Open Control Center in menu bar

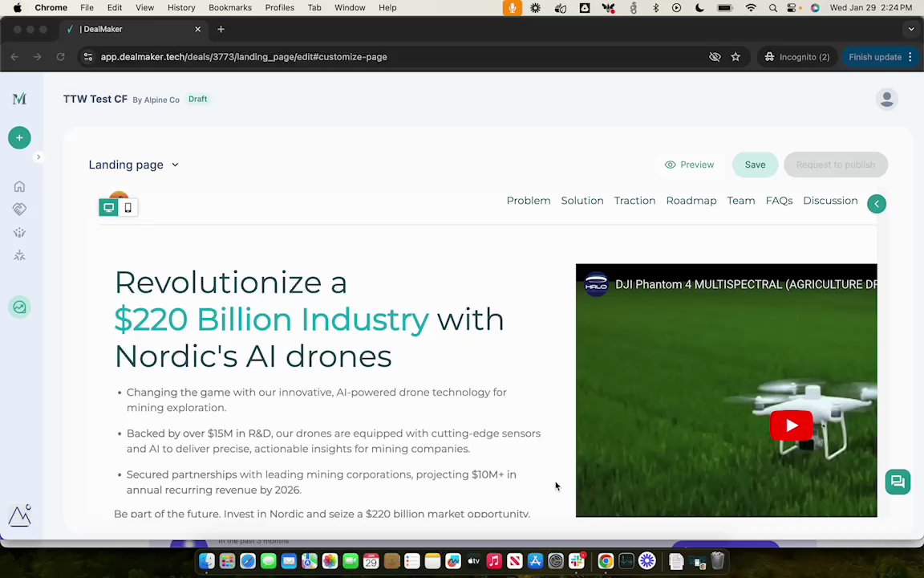pos(792,8)
